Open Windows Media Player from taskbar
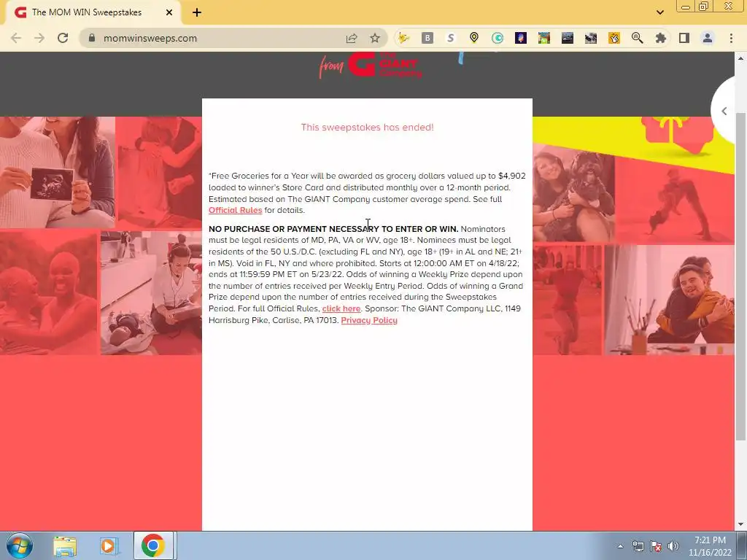Screen dimensions: 747x560 point(109,545)
